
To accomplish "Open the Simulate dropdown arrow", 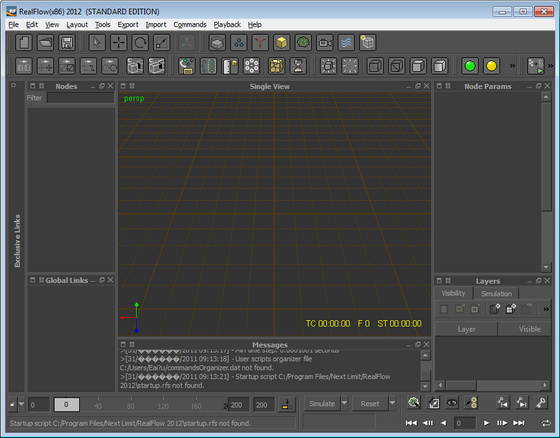I will (344, 403).
